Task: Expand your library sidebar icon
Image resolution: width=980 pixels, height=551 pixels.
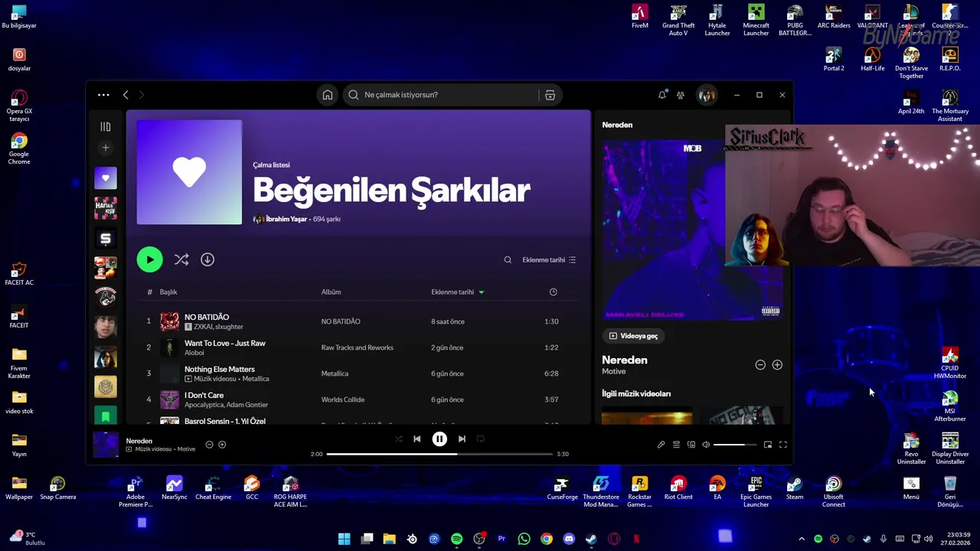Action: tap(106, 126)
